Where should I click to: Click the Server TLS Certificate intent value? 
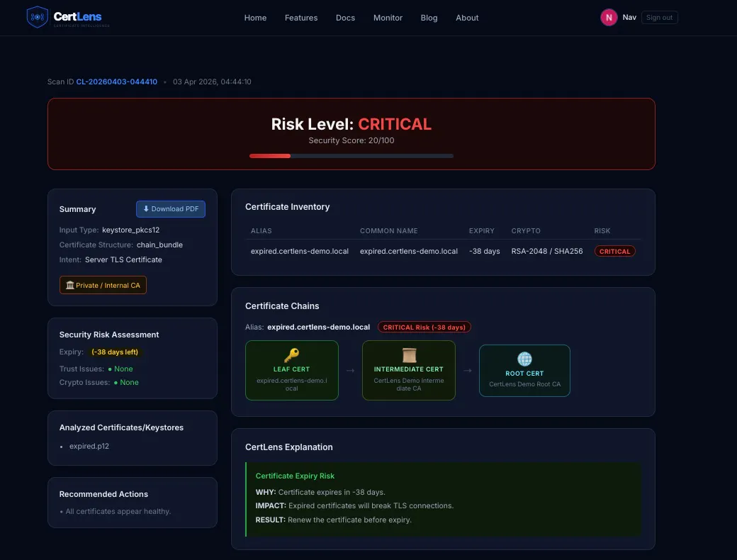(123, 259)
